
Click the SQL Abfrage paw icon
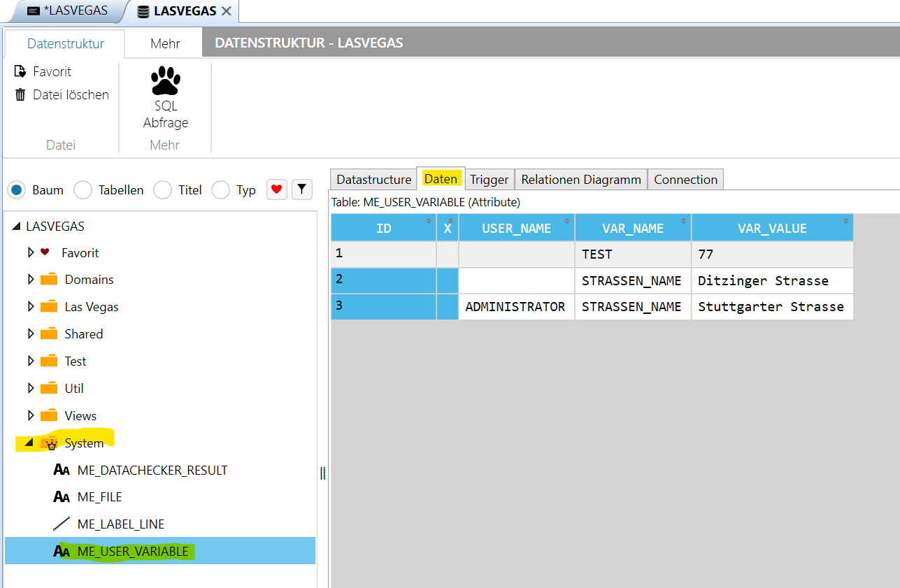pyautogui.click(x=166, y=81)
